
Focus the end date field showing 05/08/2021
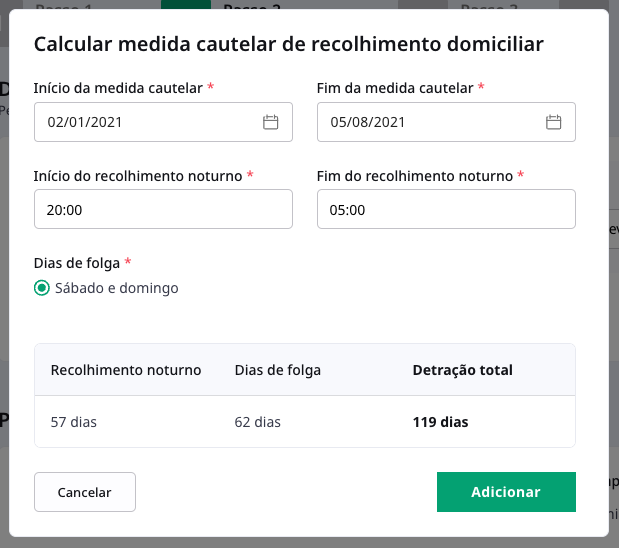(x=446, y=122)
